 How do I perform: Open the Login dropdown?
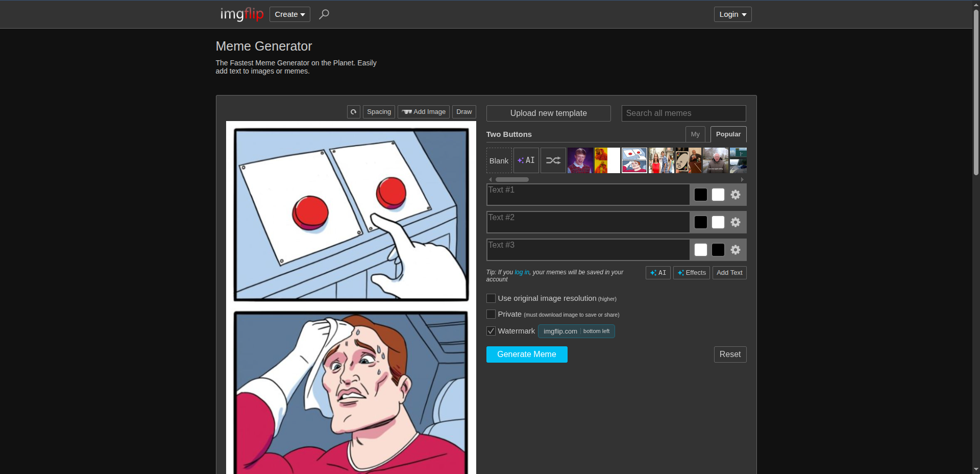pos(733,14)
